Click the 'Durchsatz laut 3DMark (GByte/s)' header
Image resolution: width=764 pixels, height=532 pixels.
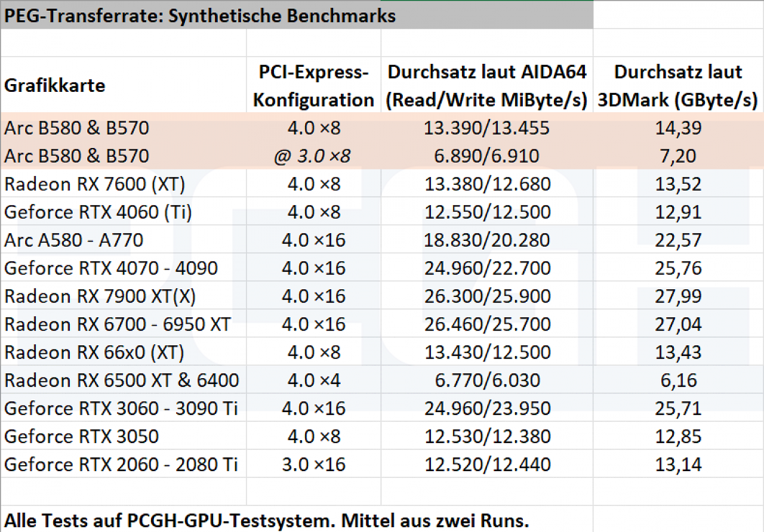678,85
